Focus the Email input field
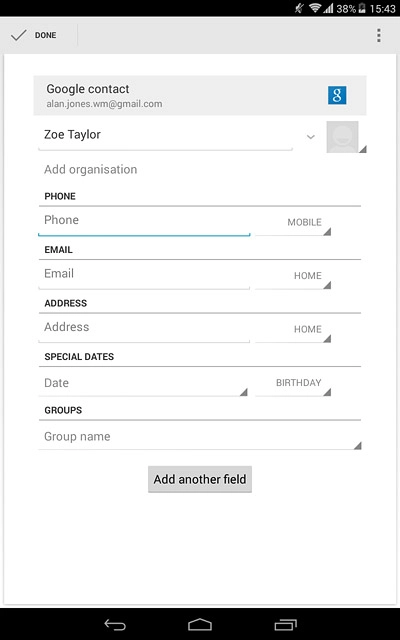The image size is (400, 640). 144,276
